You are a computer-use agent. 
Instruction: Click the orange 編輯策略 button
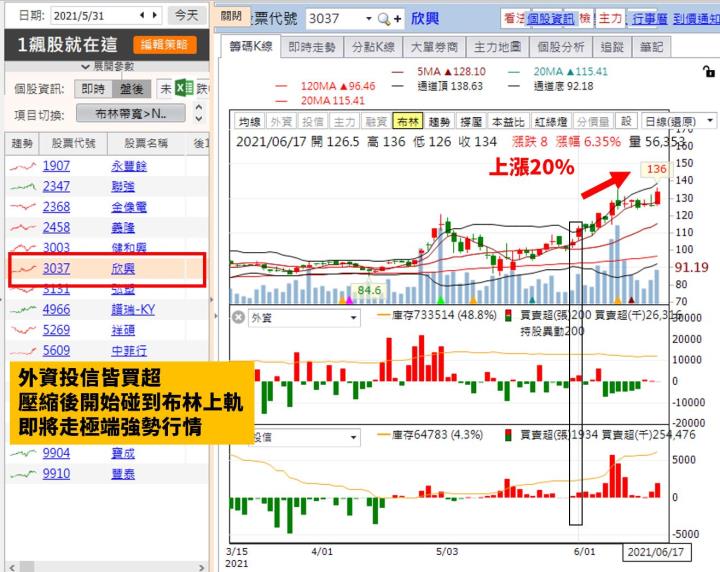pyautogui.click(x=164, y=45)
